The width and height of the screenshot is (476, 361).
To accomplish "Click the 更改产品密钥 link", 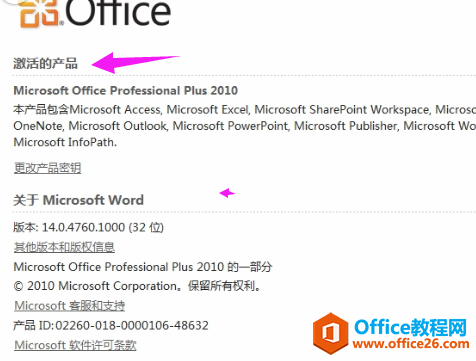I will coord(47,168).
